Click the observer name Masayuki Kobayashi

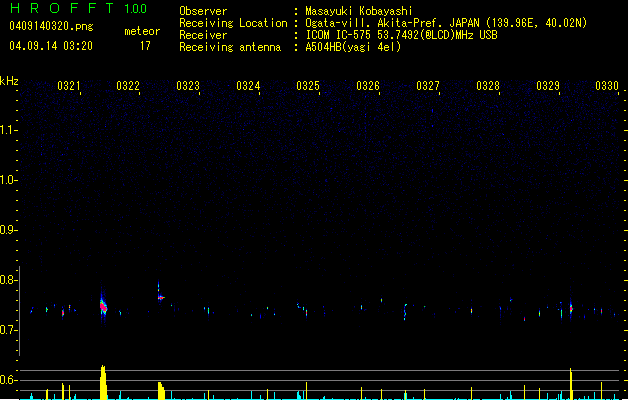pos(359,11)
